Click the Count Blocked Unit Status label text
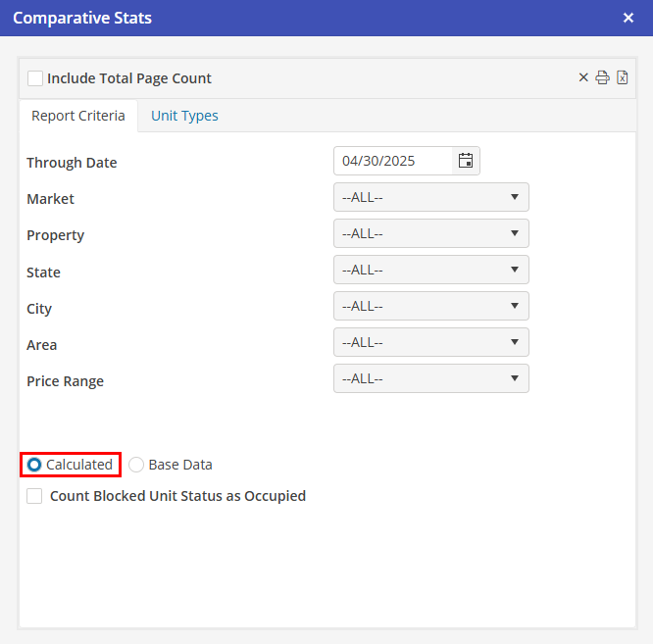The image size is (653, 644). [x=177, y=496]
